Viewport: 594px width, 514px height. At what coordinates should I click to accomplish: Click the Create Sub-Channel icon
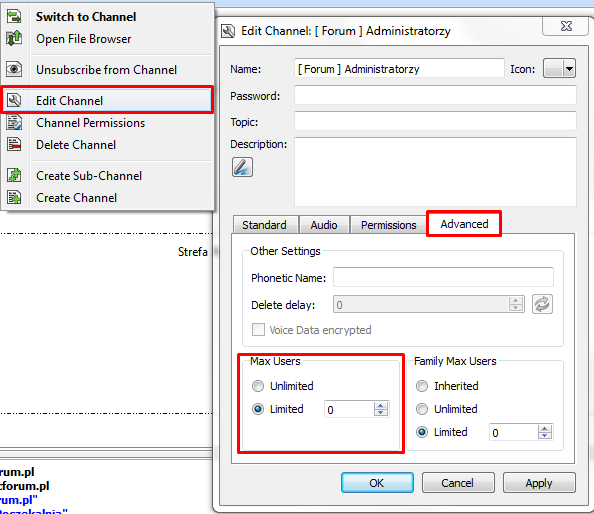click(x=14, y=175)
